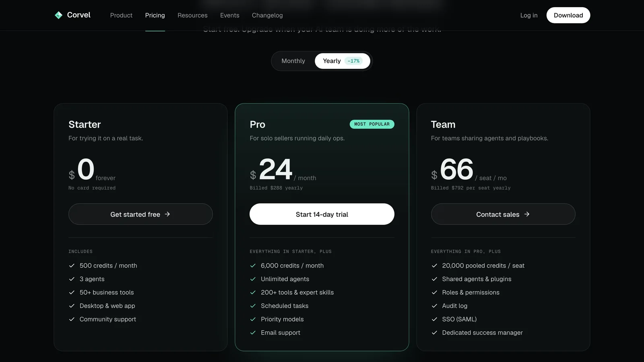Click the MOST POPULAR badge
The image size is (644, 362).
coord(372,124)
